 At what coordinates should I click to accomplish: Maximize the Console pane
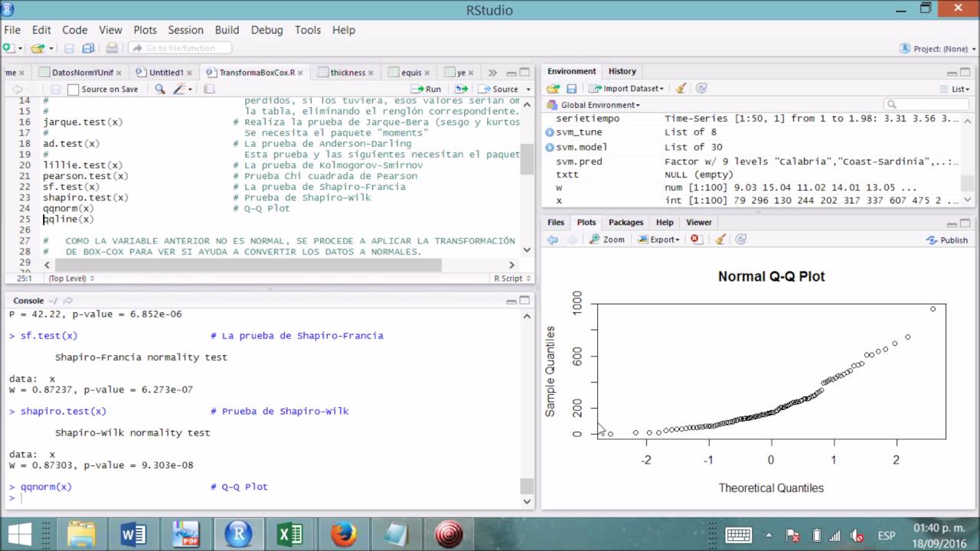tap(525, 301)
